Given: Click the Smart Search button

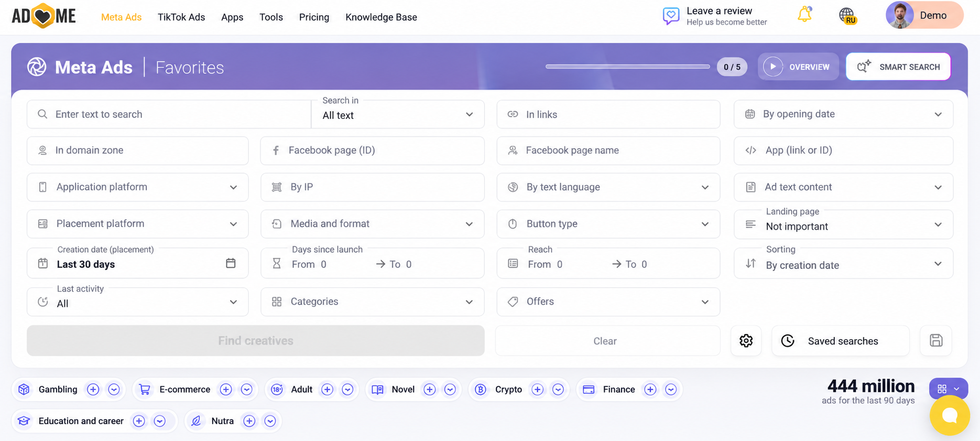Looking at the screenshot, I should (x=898, y=67).
